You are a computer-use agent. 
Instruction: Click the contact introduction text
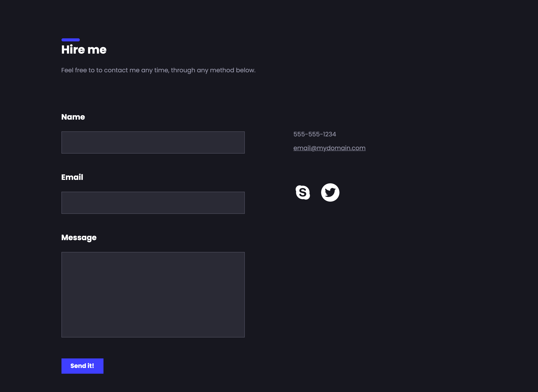(x=158, y=70)
